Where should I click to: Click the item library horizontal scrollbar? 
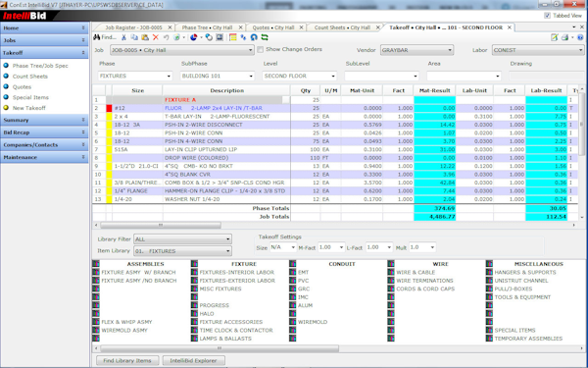coord(220,348)
